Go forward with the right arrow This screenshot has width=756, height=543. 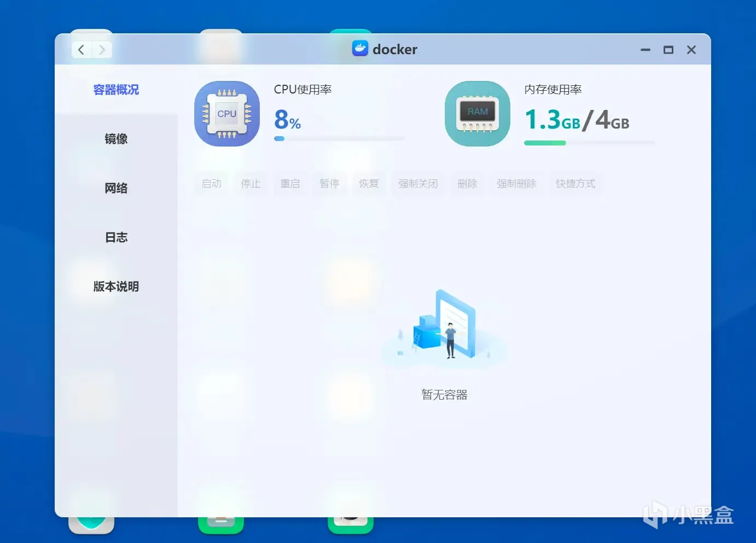[x=102, y=50]
